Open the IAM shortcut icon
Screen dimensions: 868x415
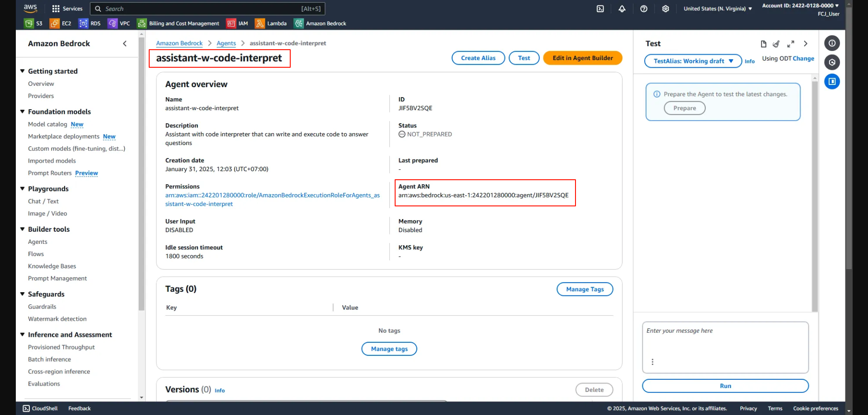pos(231,23)
